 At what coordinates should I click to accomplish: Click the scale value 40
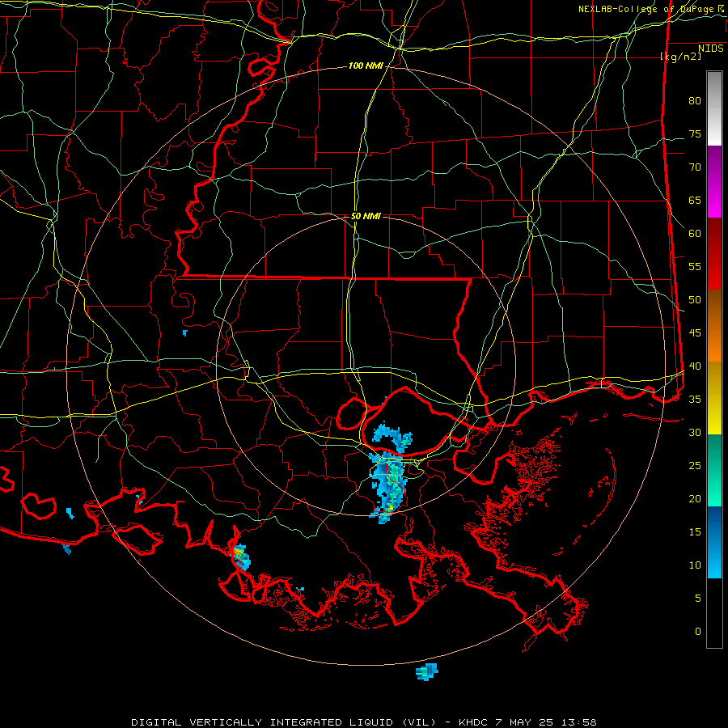pos(695,366)
